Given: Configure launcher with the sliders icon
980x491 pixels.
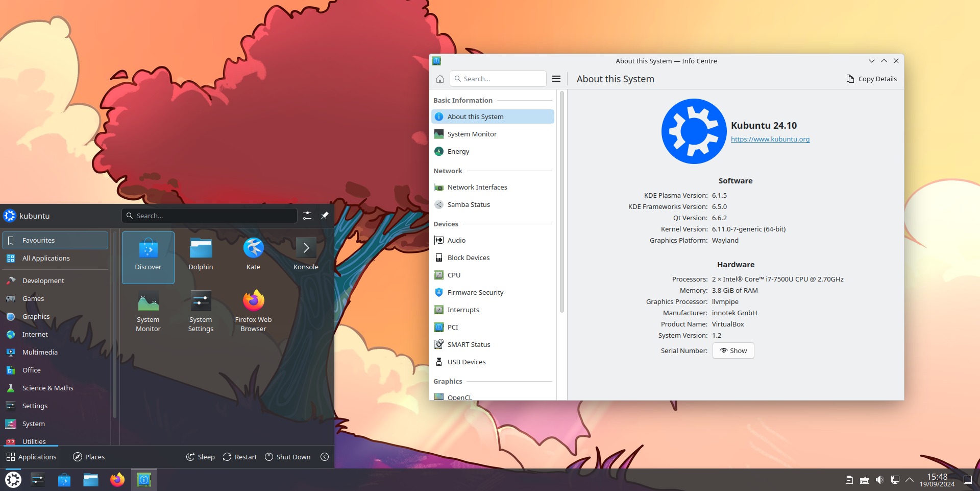Looking at the screenshot, I should (307, 216).
